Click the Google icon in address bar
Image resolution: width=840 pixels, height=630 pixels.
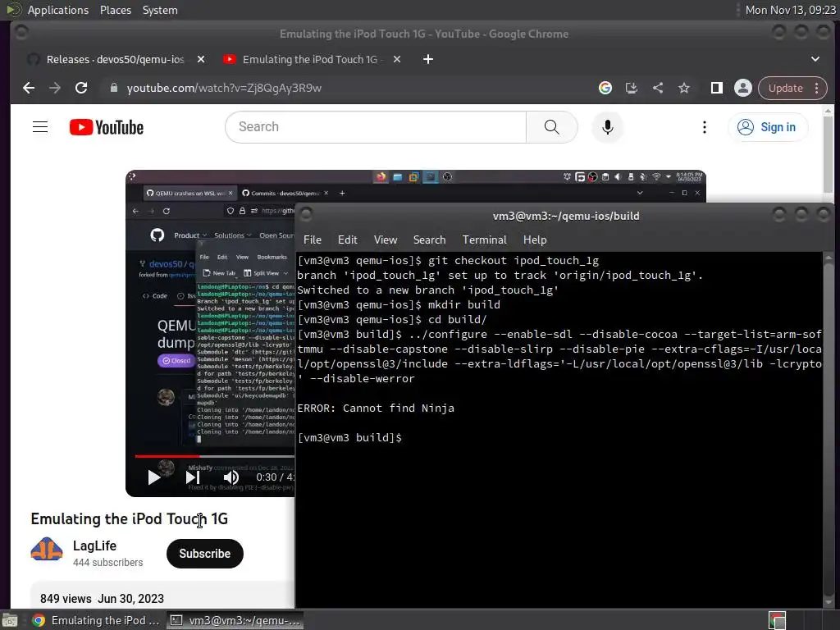605,88
